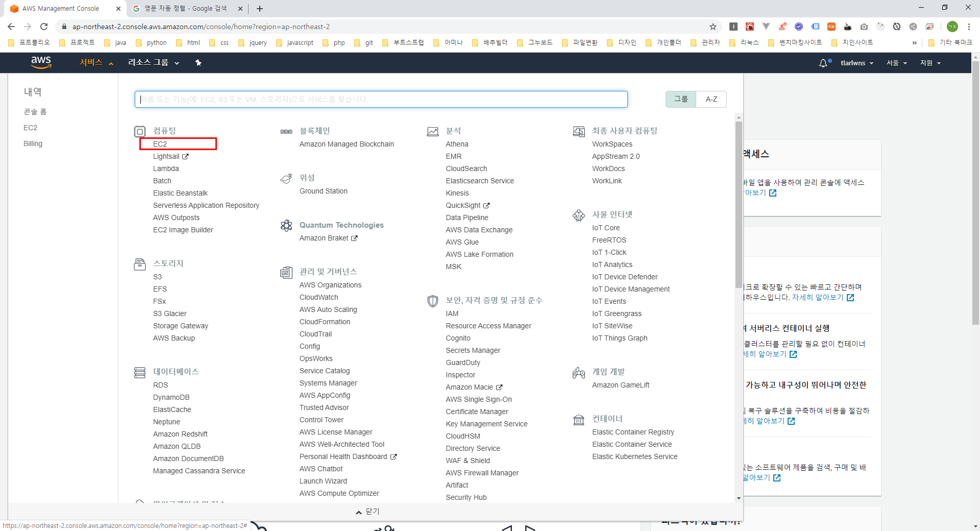Click the 데이터베이스 category icon
The image size is (980, 531).
140,372
